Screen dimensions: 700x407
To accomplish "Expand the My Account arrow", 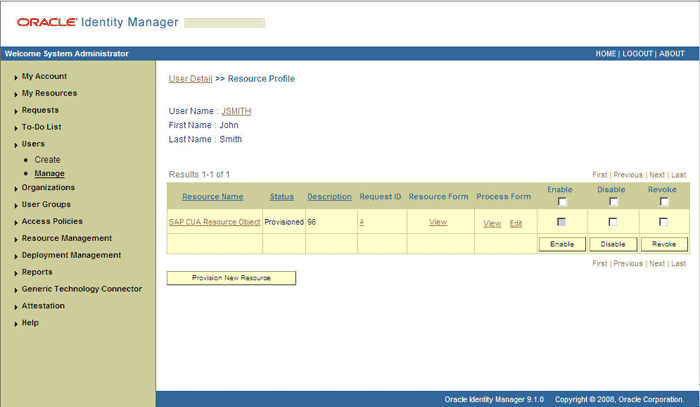I will coord(16,77).
